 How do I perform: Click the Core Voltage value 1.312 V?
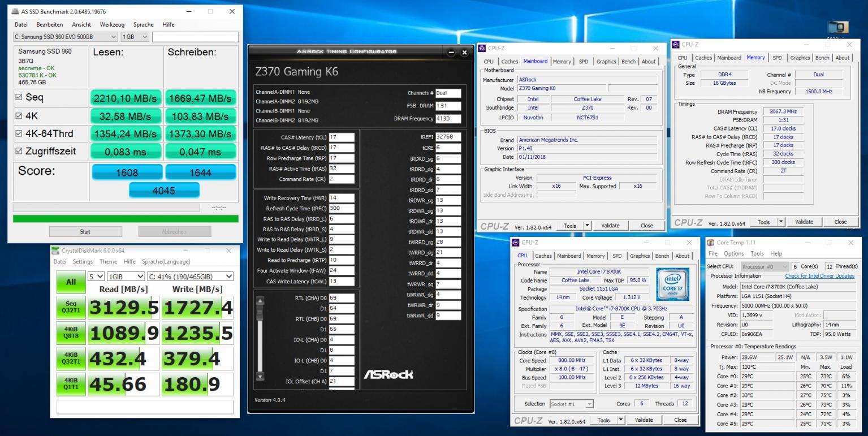(631, 297)
